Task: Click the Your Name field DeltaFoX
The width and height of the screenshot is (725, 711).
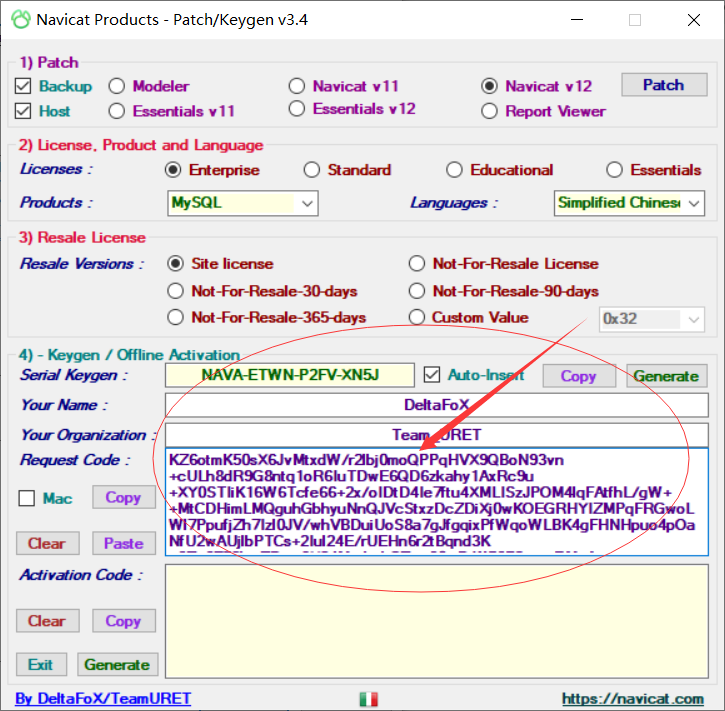Action: 436,405
